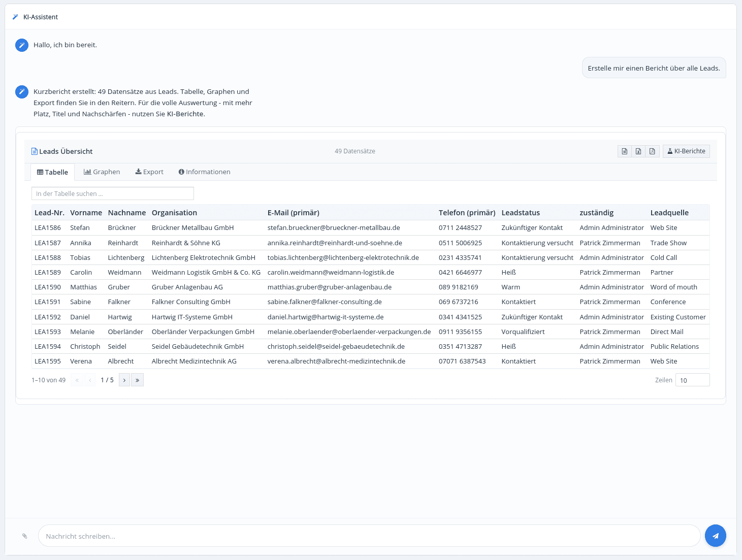Click the '1–10 von 49' record count text
The height and width of the screenshot is (560, 742).
(x=48, y=380)
